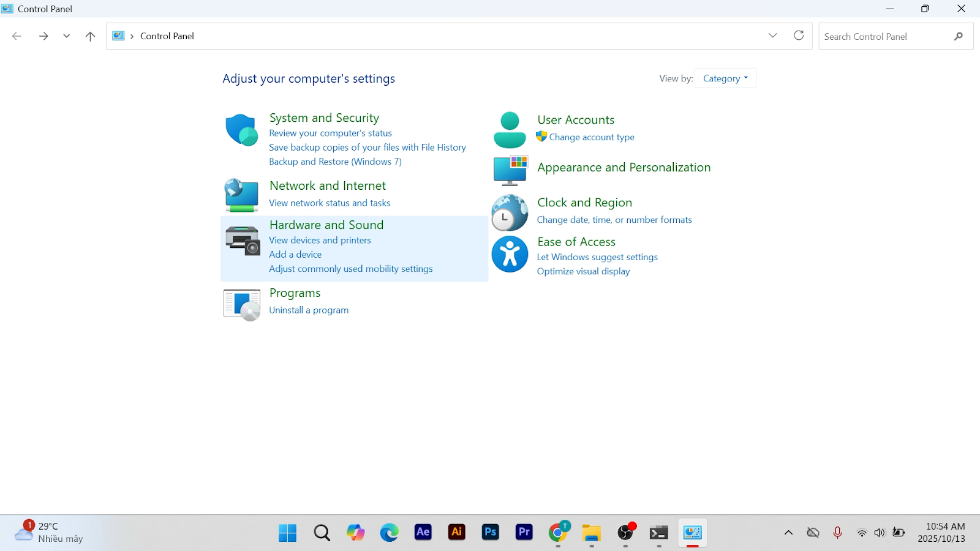Screen dimensions: 980x551
Task: Expand recent locations chevron beside Forward
Action: (x=66, y=36)
